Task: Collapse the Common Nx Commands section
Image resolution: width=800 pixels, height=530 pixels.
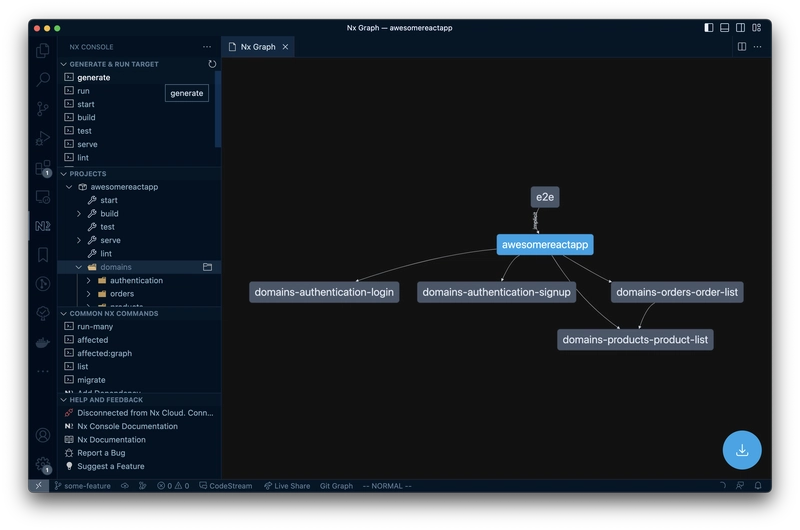Action: pos(63,314)
